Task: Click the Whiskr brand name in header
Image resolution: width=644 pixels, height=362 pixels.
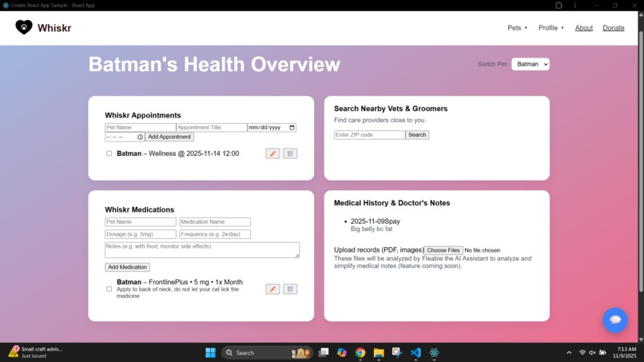Action: pyautogui.click(x=54, y=28)
